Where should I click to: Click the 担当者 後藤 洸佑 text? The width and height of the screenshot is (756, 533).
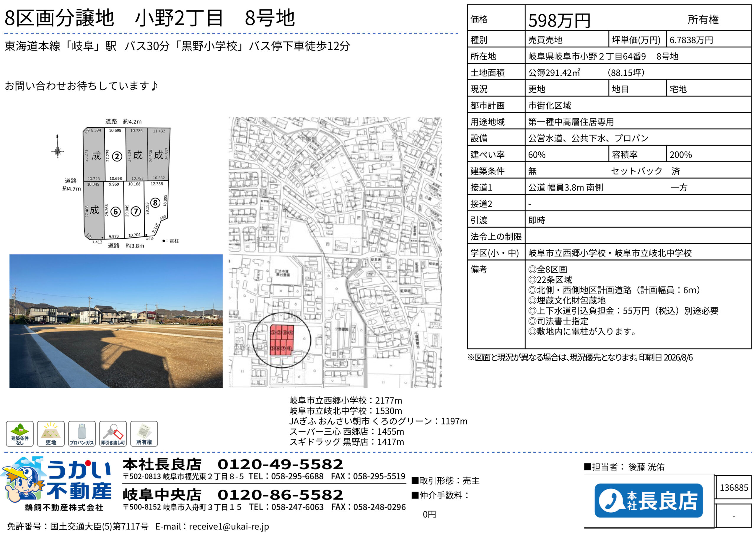click(624, 467)
